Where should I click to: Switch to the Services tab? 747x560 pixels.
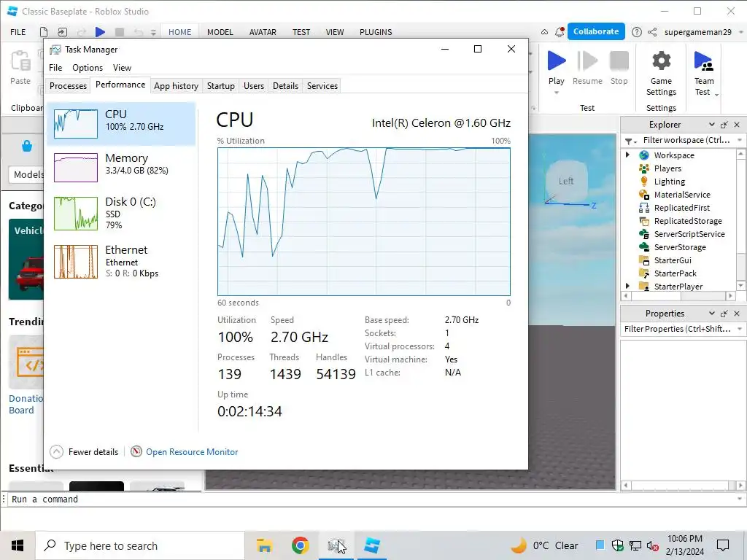point(322,86)
